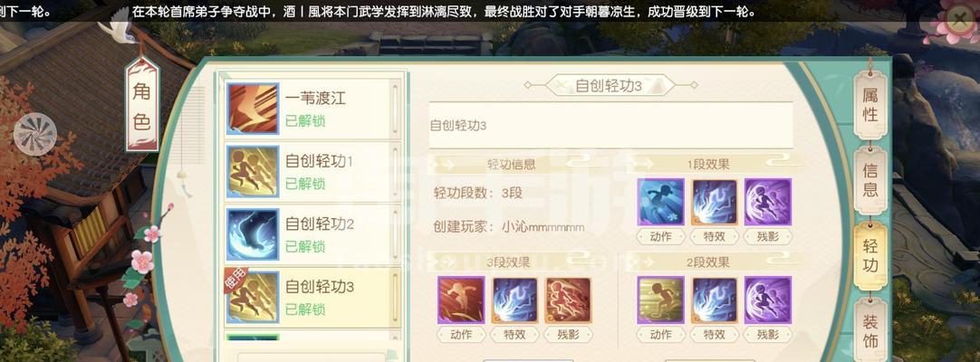980x362 pixels.
Task: Open the 1段效果 残影 icon
Action: click(x=767, y=202)
